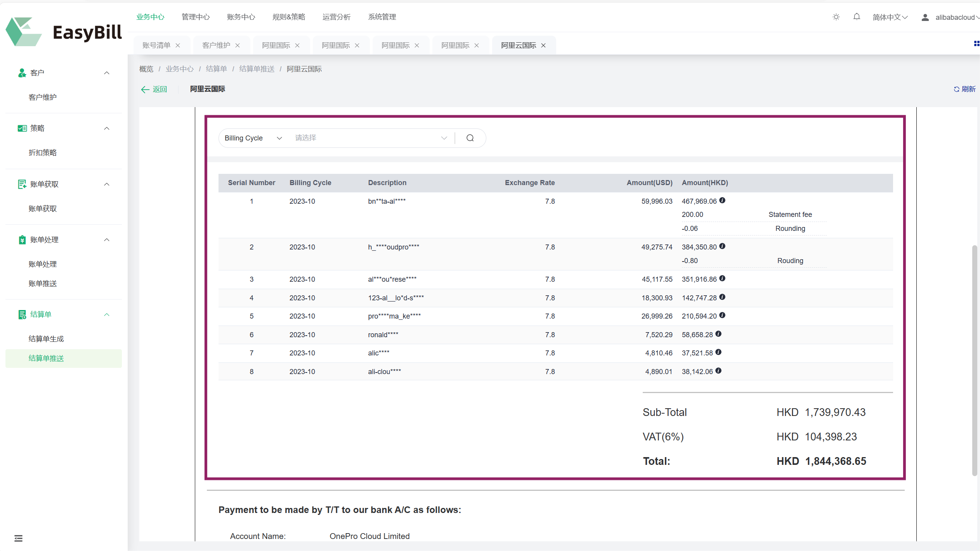Viewport: 980px width, 551px height.
Task: Open the 账务中心 top menu
Action: tap(241, 17)
